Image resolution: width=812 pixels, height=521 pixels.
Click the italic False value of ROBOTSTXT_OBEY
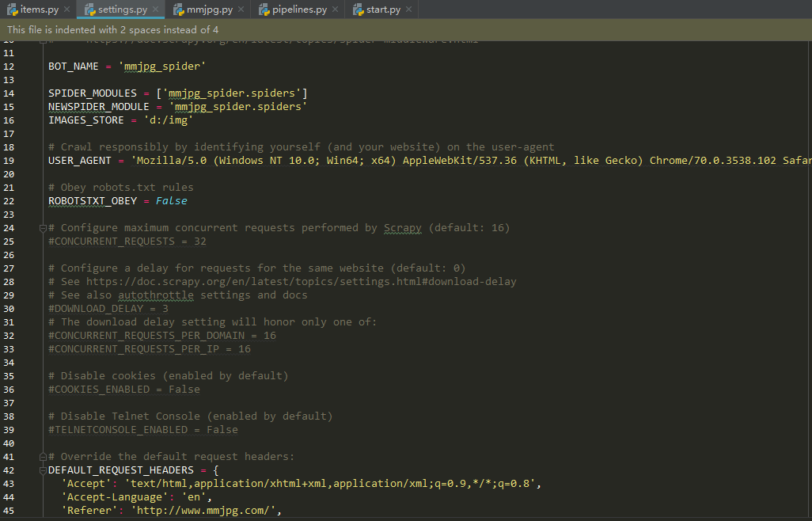click(172, 201)
